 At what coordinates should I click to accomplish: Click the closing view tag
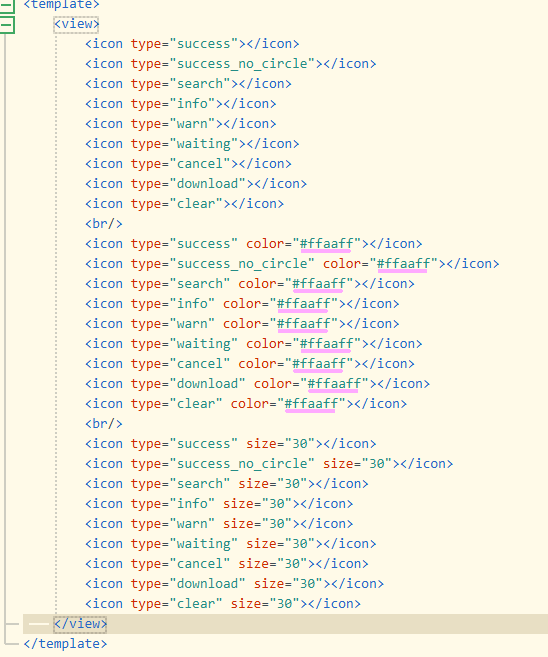coord(80,624)
